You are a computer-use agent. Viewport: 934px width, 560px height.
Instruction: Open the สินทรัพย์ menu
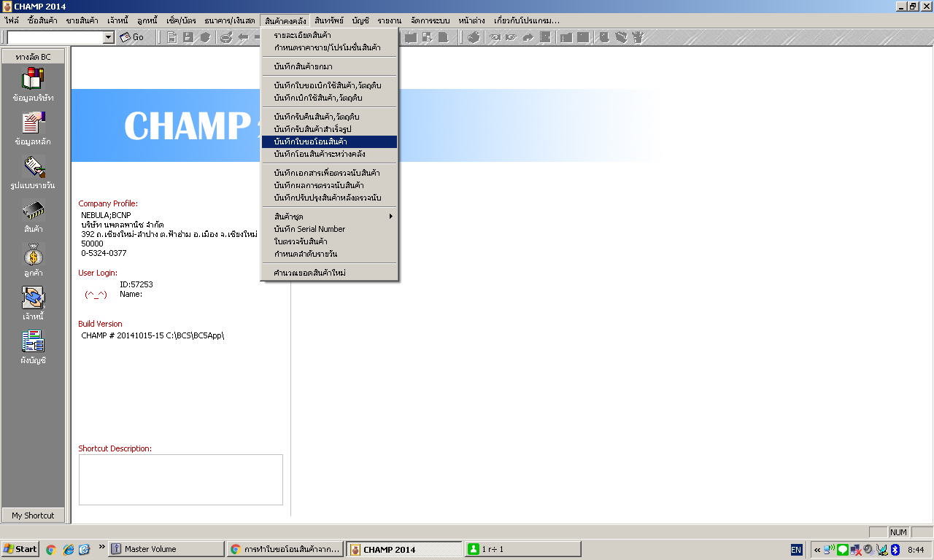[x=328, y=20]
